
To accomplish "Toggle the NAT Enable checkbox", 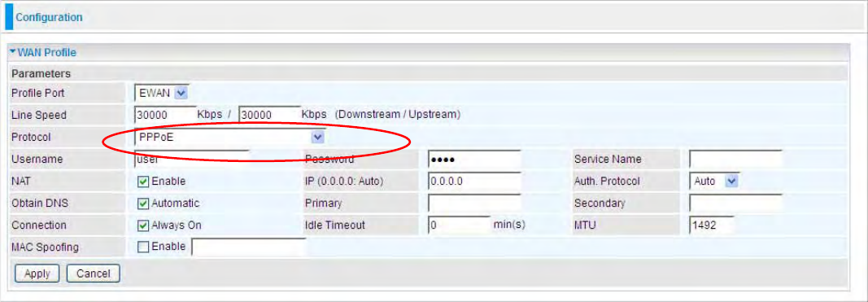I will pos(143,182).
